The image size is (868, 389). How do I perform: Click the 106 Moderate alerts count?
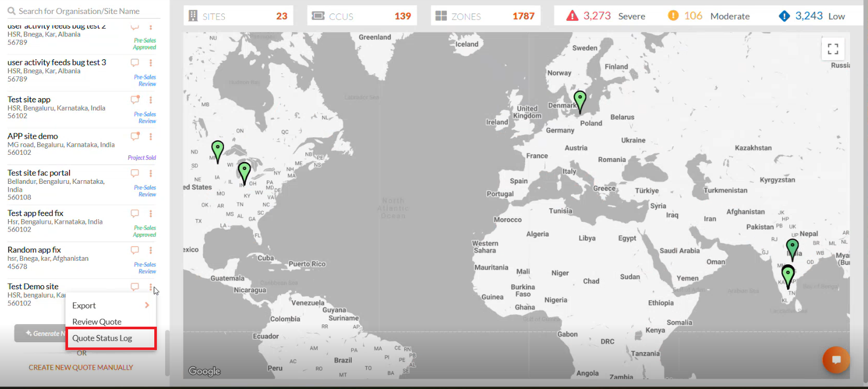click(x=693, y=16)
